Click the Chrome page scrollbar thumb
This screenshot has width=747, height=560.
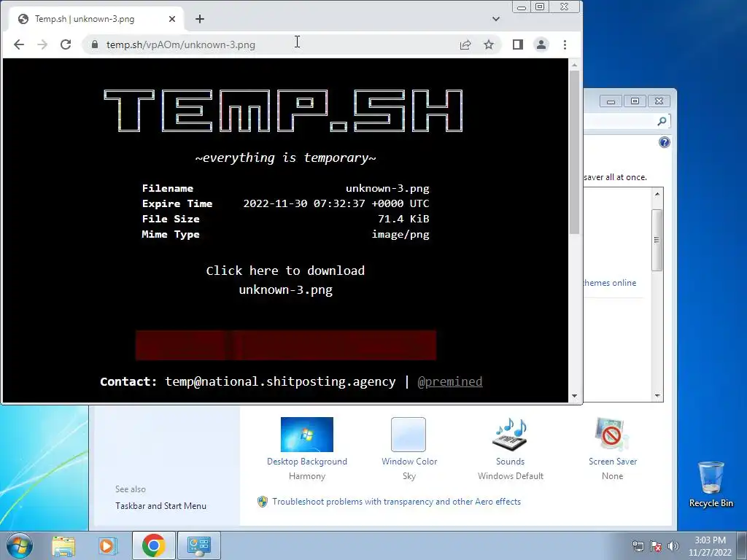point(575,152)
